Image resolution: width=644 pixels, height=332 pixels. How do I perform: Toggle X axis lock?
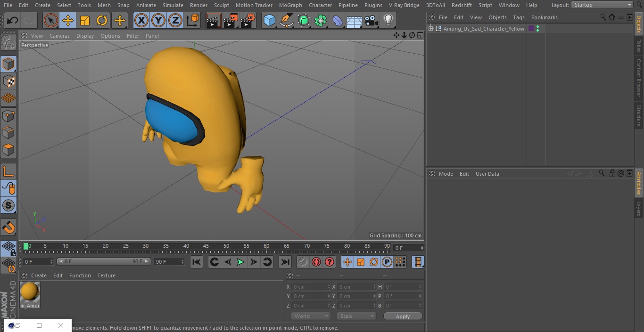(x=141, y=20)
